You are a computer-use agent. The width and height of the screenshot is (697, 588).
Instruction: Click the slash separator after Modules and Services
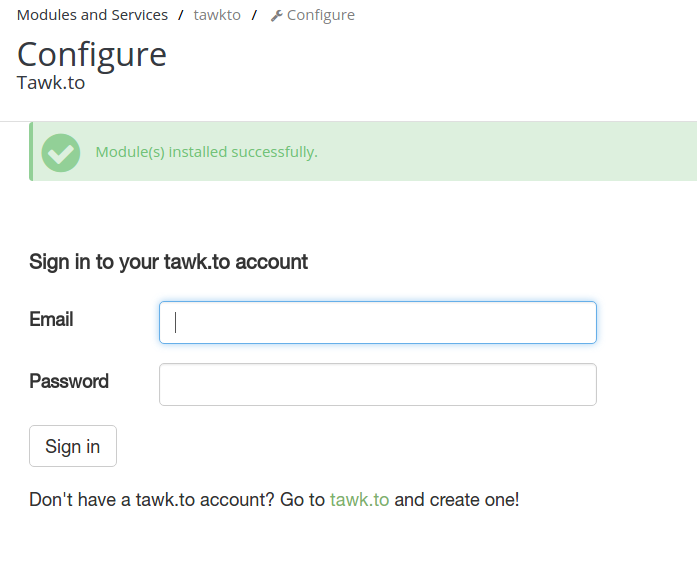point(181,15)
